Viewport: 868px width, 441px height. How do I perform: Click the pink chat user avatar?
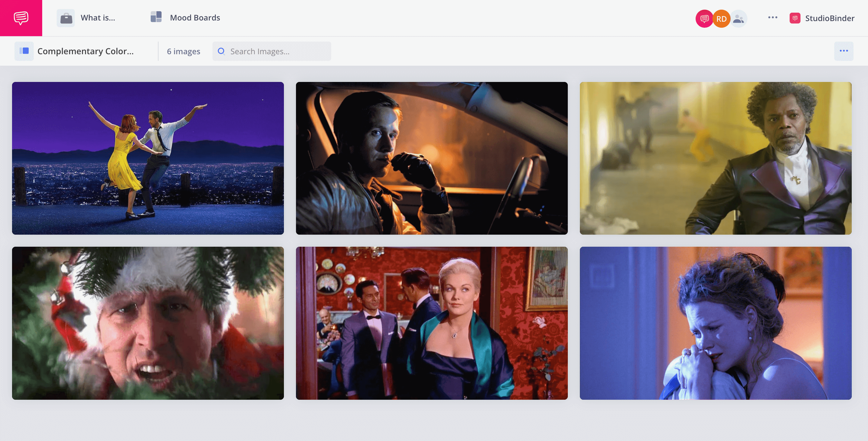point(704,19)
